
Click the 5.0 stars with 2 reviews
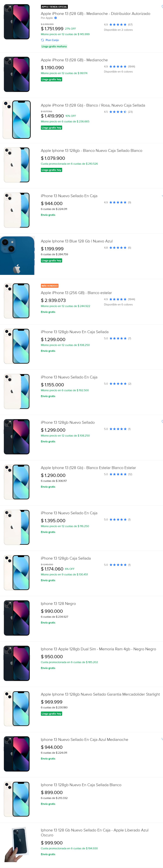pos(118,383)
